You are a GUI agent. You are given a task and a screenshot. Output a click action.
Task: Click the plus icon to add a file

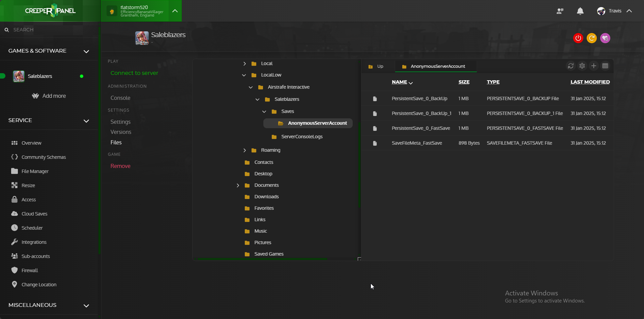click(594, 66)
